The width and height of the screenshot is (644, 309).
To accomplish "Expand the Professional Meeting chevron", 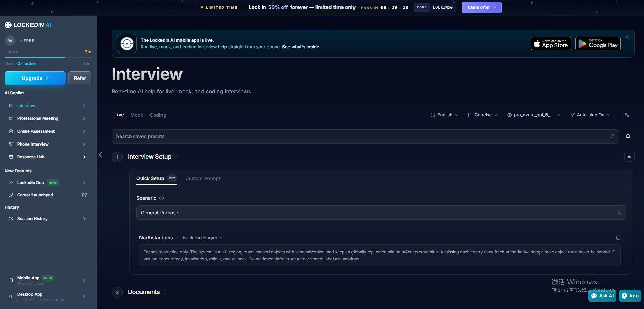I will pos(84,118).
